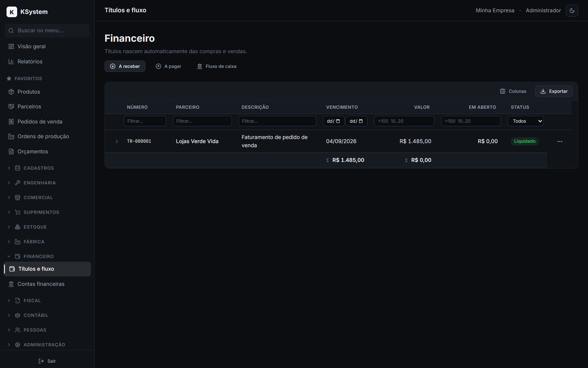The image size is (588, 368).
Task: Switch to the Fluxo de caixa tab
Action: pyautogui.click(x=216, y=66)
